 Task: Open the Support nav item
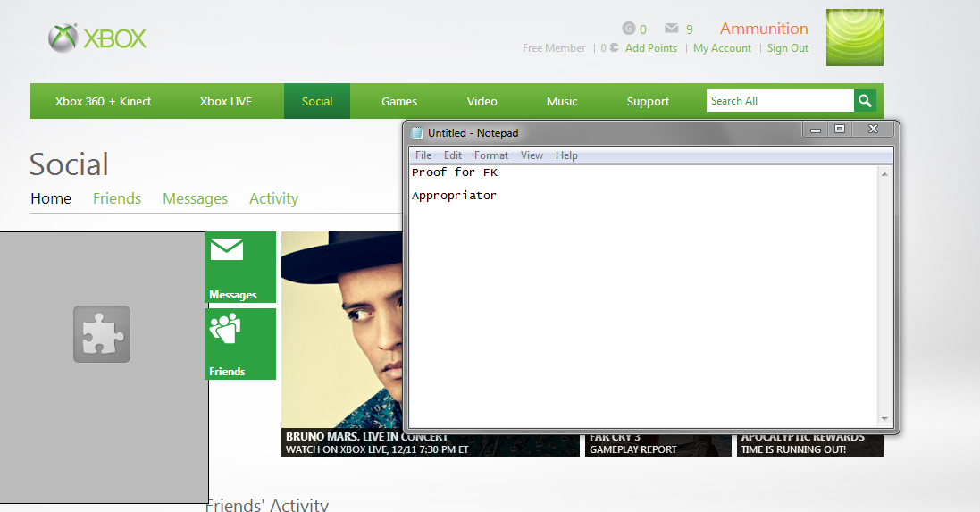pyautogui.click(x=648, y=101)
